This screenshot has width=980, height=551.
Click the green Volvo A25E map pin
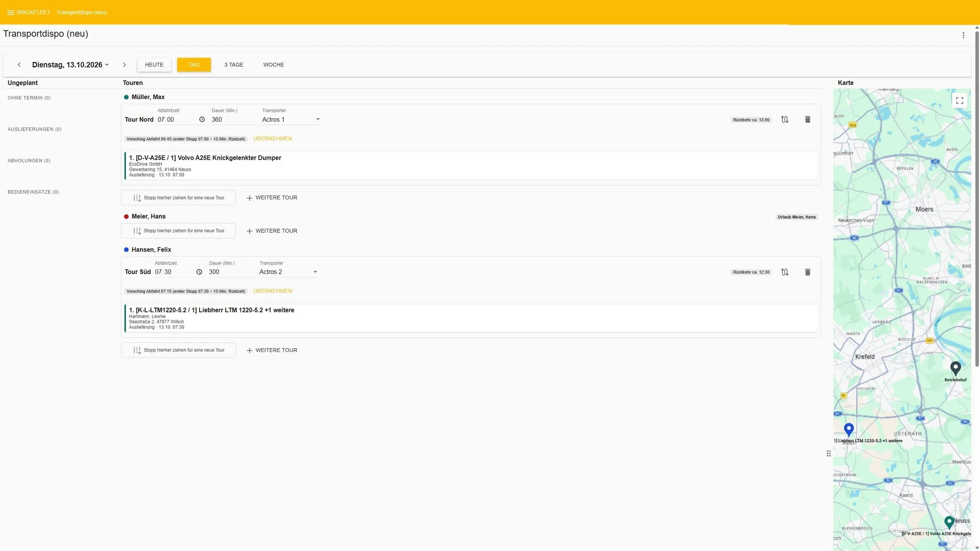tap(949, 522)
